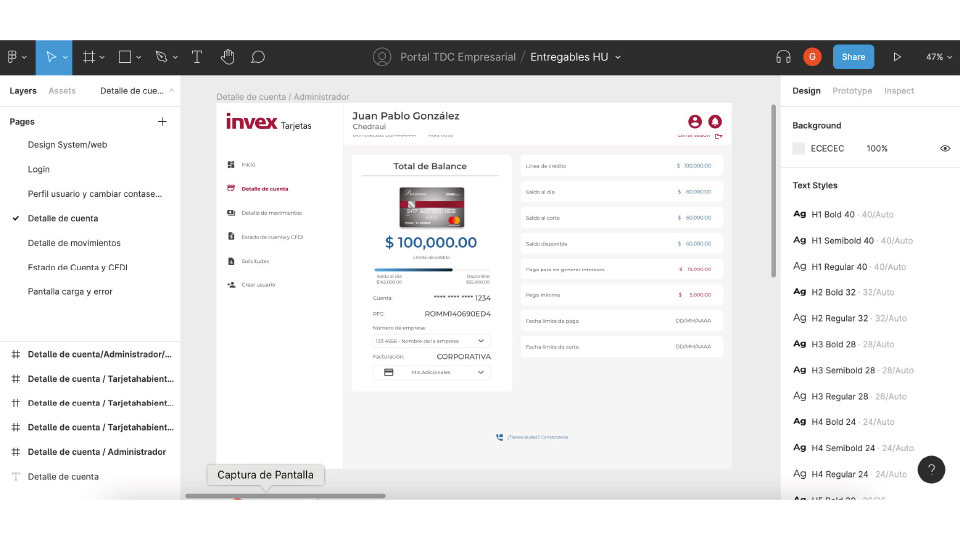960x540 pixels.
Task: Click the Share button
Action: click(853, 57)
